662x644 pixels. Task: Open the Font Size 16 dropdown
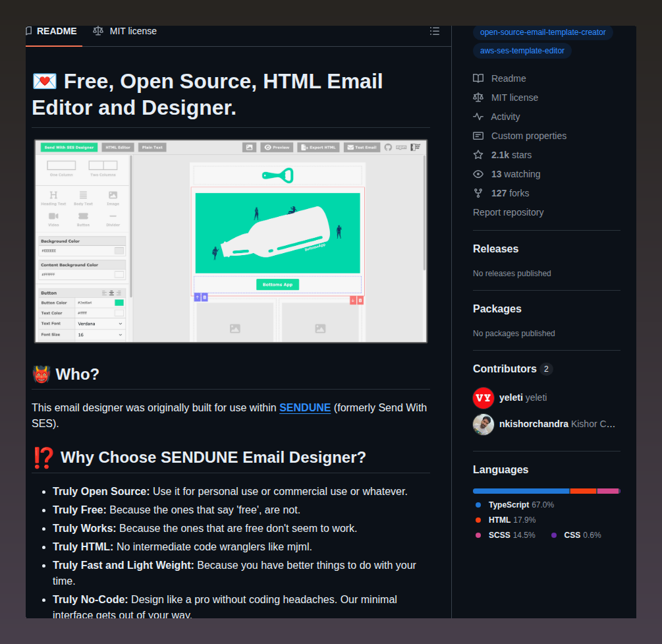100,335
